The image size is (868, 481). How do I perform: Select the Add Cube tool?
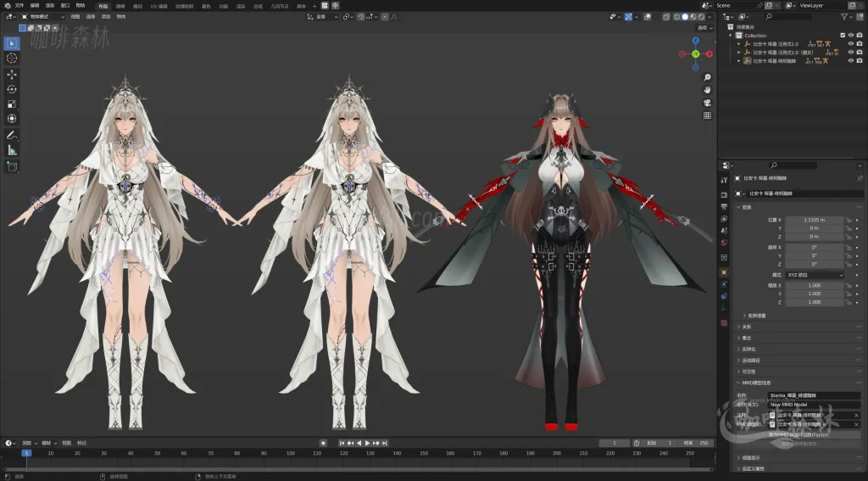[12, 166]
